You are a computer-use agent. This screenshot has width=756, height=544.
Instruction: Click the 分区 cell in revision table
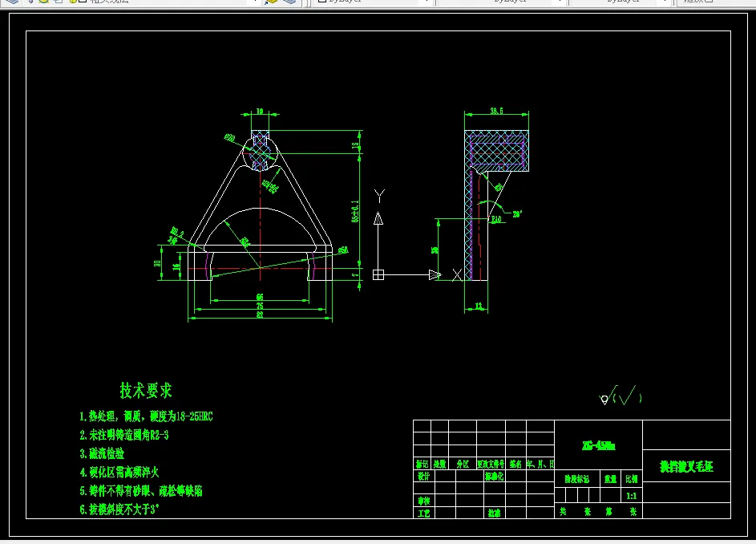tap(463, 464)
